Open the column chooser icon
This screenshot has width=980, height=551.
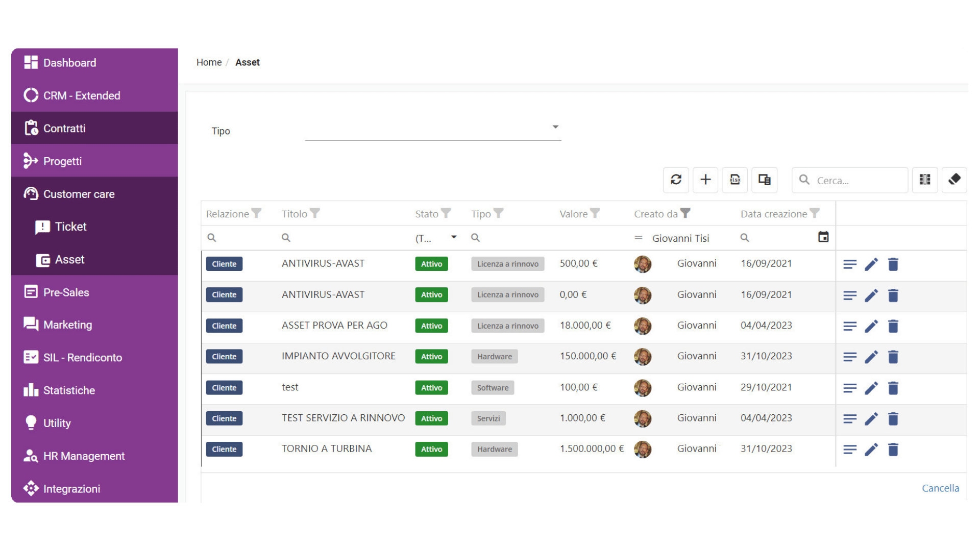(925, 180)
